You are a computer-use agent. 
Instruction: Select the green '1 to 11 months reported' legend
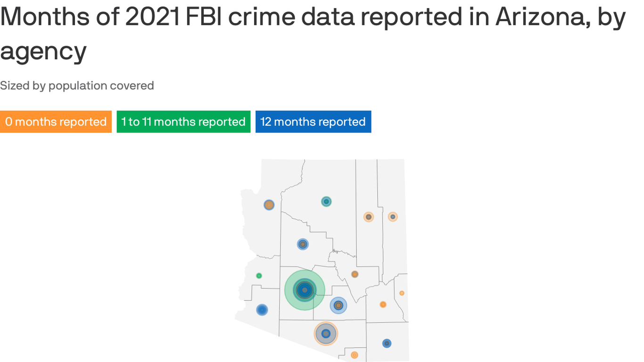[x=183, y=122]
